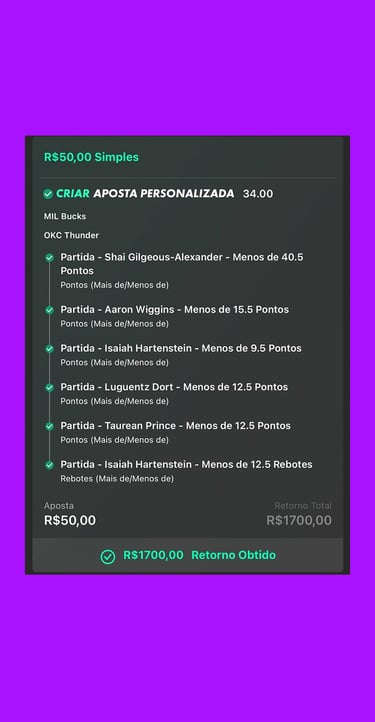
Task: Select the MIL Bucks team name
Action: [65, 216]
